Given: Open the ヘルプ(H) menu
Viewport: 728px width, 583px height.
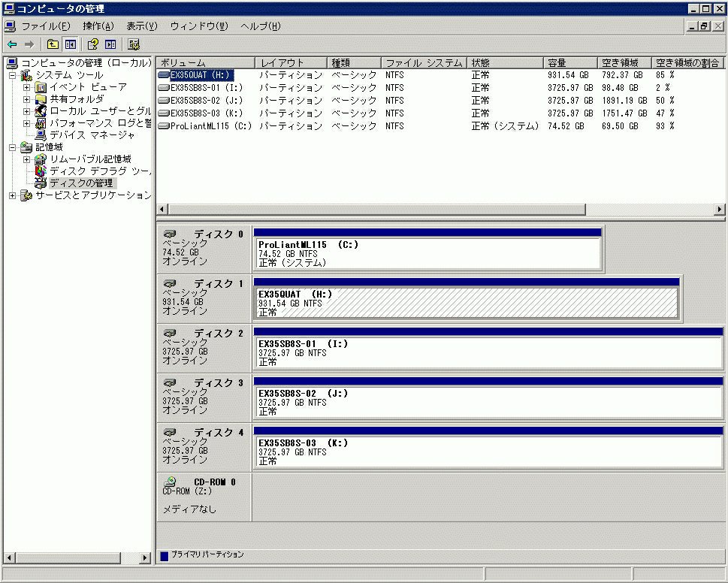Looking at the screenshot, I should tap(261, 26).
